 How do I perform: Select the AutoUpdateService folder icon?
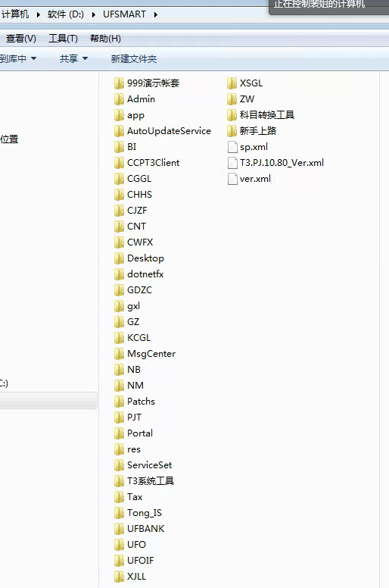pyautogui.click(x=119, y=131)
